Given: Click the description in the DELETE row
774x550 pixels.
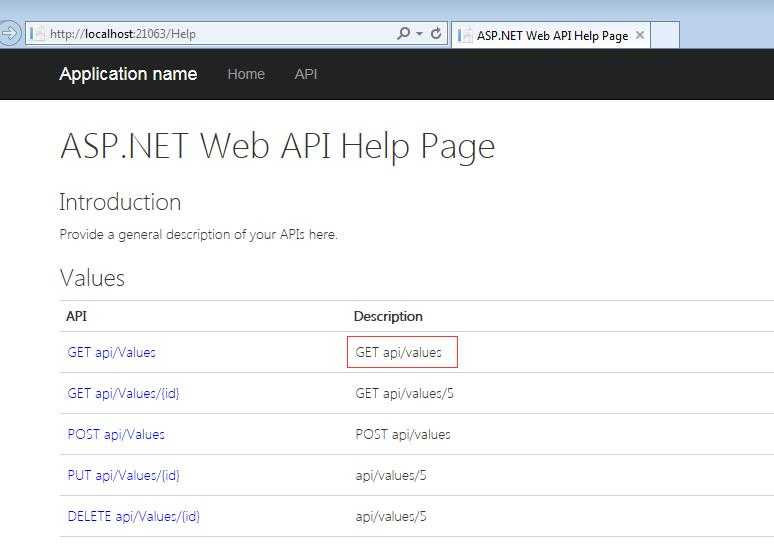Looking at the screenshot, I should point(391,516).
